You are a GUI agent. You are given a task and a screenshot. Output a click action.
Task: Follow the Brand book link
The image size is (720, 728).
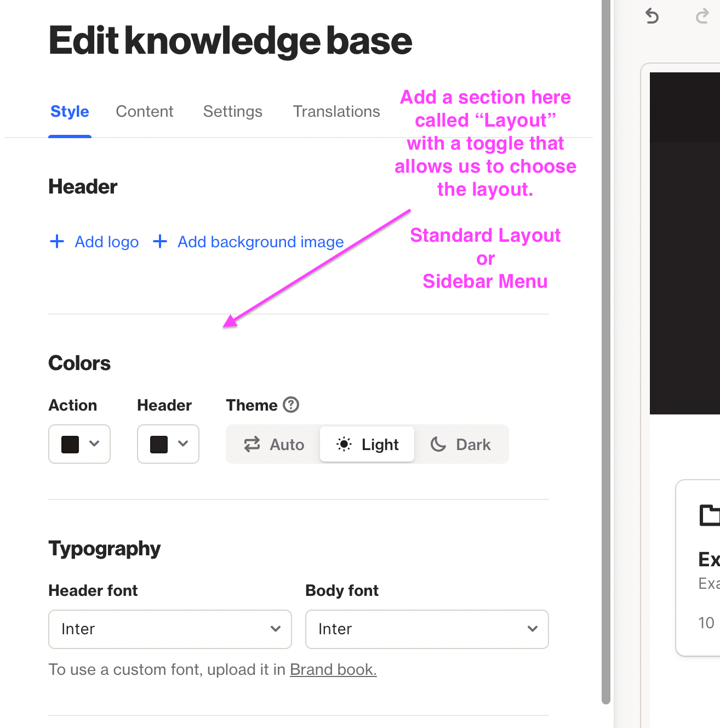click(x=333, y=669)
